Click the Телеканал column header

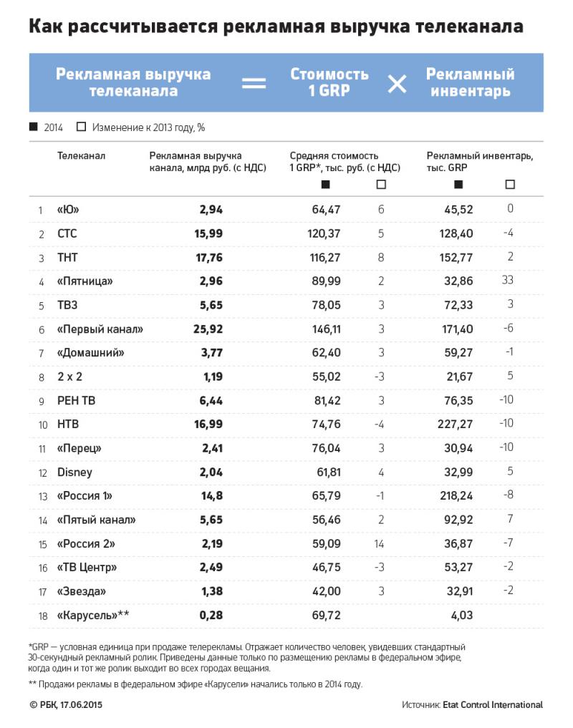coord(82,155)
